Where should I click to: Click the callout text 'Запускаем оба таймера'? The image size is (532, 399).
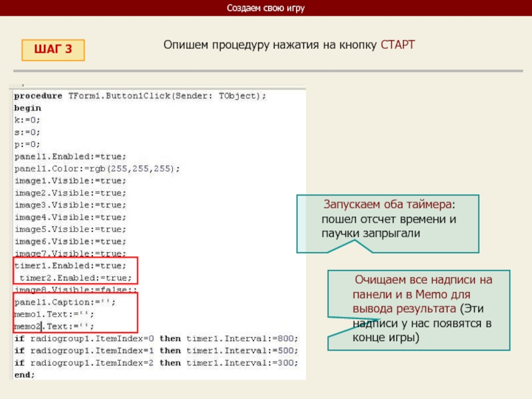coord(387,204)
